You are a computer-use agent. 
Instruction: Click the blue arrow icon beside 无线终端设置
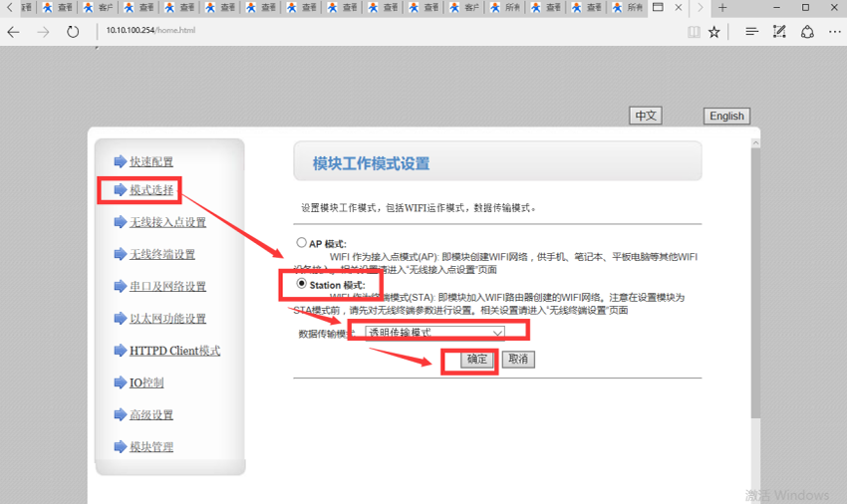120,254
